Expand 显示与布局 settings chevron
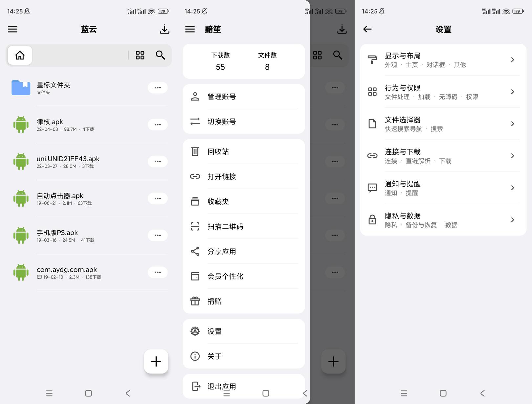Screen dimensions: 532x404 pyautogui.click(x=513, y=60)
